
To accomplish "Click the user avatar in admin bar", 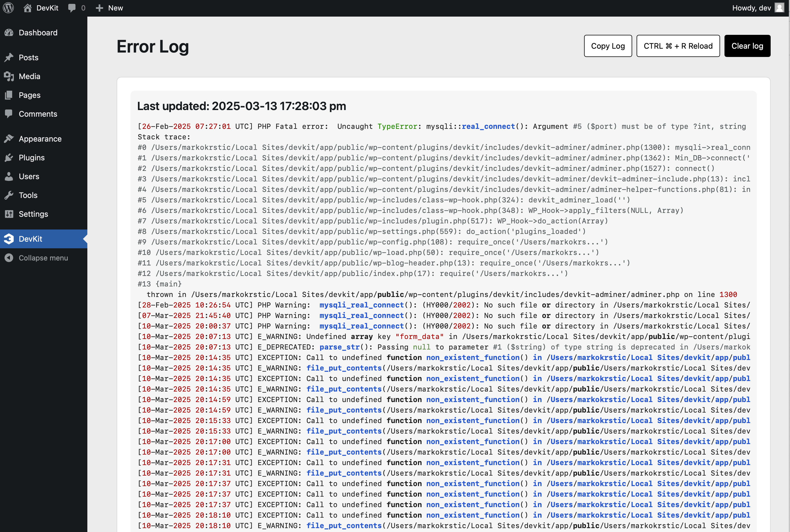I will coord(779,8).
